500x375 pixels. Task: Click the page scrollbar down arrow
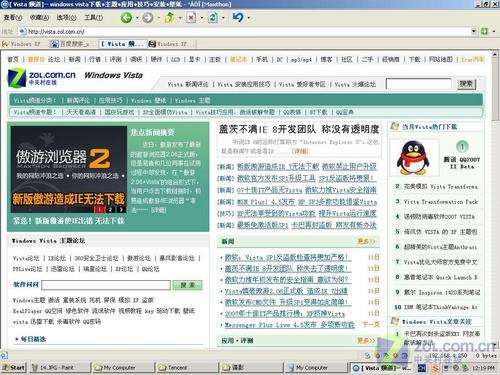(495, 345)
